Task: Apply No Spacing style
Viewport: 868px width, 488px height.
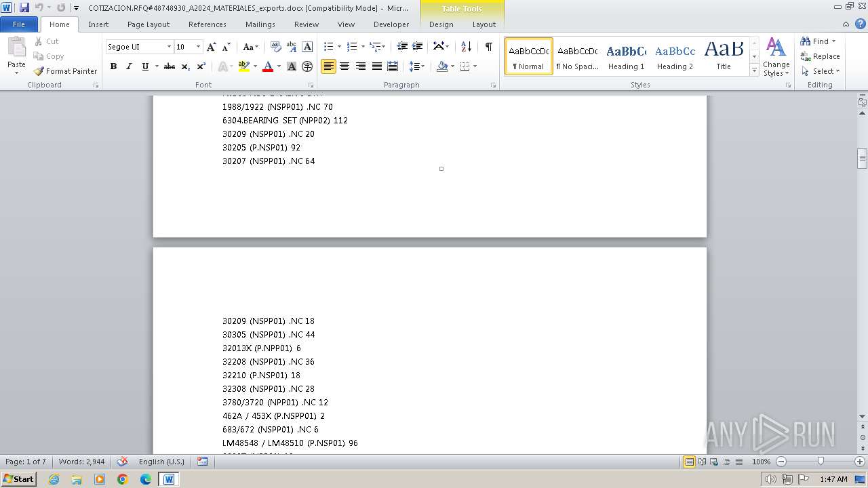Action: click(577, 56)
